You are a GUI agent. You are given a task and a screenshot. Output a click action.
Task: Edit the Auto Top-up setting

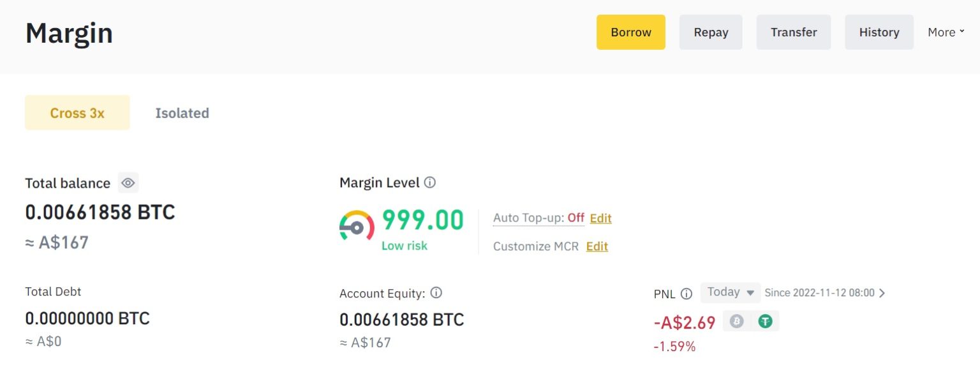point(600,218)
